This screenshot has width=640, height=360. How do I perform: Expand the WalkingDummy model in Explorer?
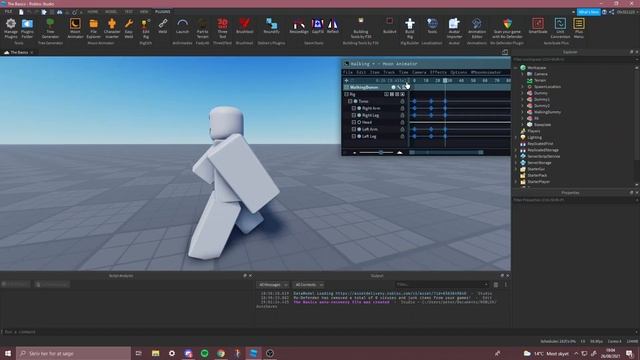tap(522, 112)
